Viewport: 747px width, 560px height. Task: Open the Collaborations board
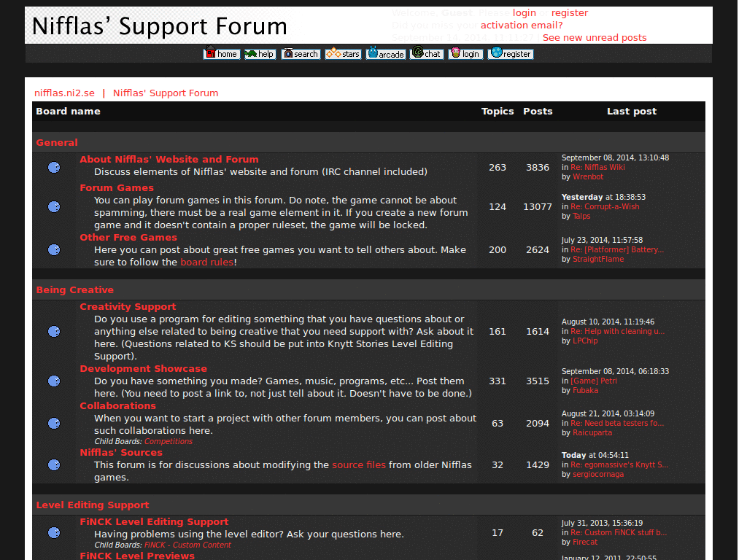click(117, 405)
